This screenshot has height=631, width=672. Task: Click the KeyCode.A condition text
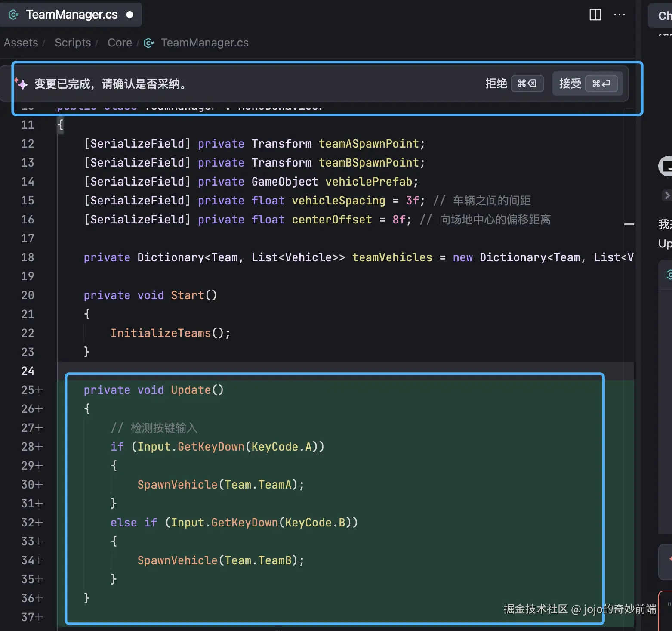point(281,447)
